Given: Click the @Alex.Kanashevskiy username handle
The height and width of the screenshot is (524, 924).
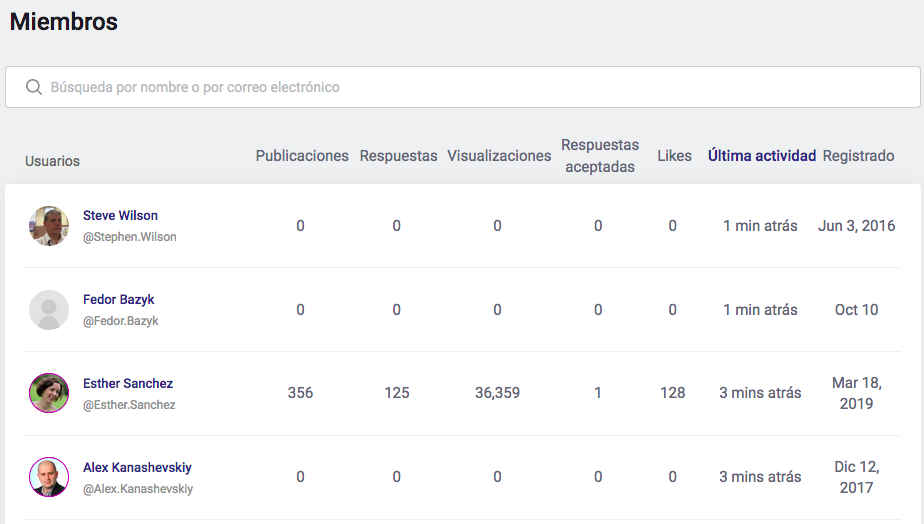Looking at the screenshot, I should point(138,490).
